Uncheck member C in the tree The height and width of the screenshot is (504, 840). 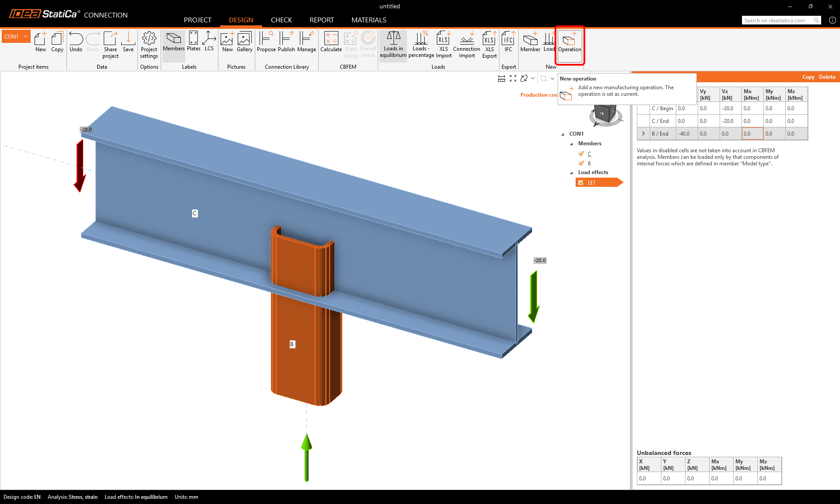coord(581,154)
